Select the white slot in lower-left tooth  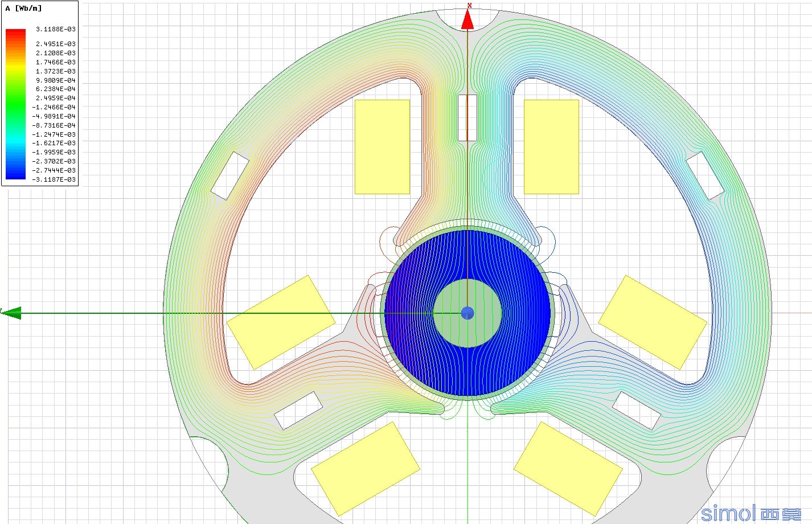[298, 411]
